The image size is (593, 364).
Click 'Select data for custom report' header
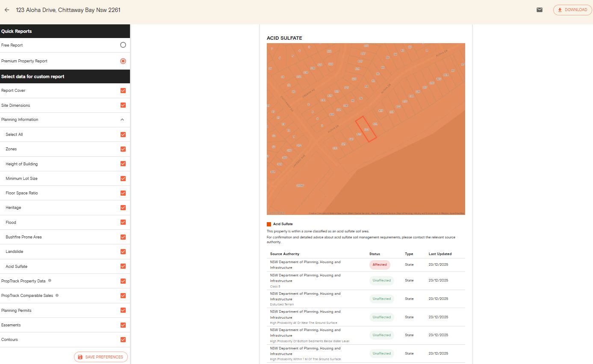(x=65, y=76)
